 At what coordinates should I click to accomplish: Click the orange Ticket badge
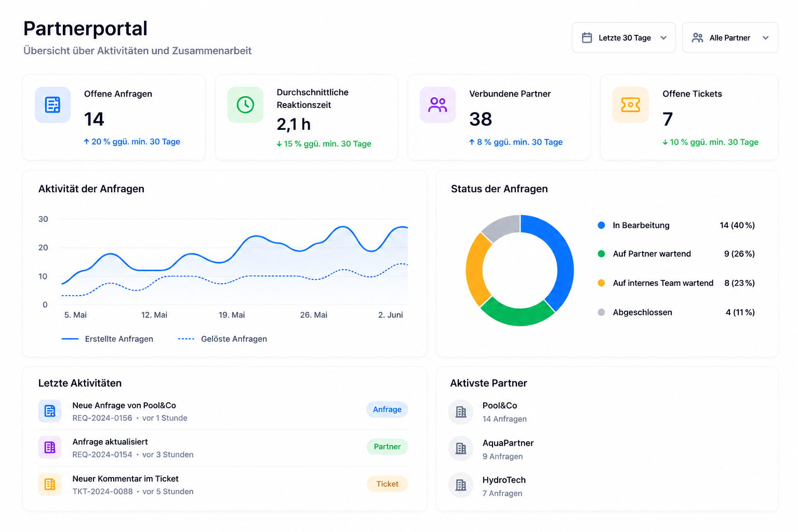[x=387, y=484]
